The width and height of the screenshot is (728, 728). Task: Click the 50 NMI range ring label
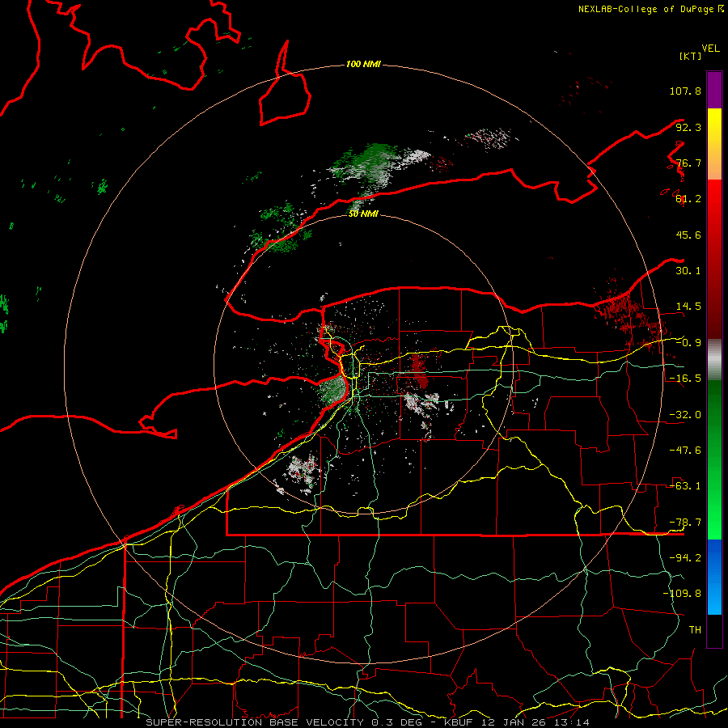[x=363, y=214]
